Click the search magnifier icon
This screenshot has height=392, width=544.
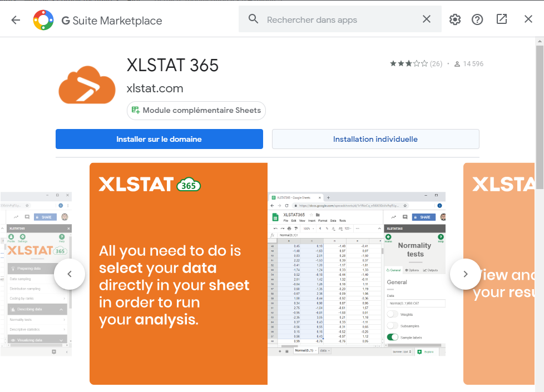point(254,19)
